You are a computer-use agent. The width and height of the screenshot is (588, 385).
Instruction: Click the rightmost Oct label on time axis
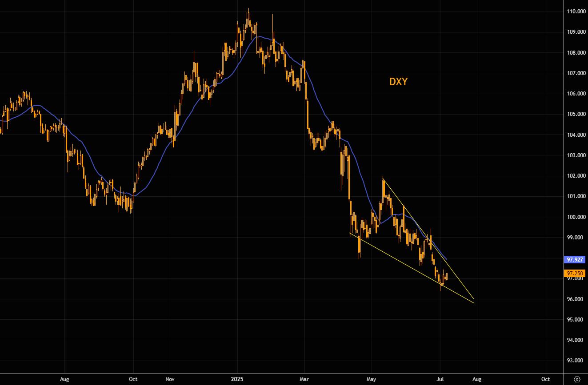click(x=545, y=379)
